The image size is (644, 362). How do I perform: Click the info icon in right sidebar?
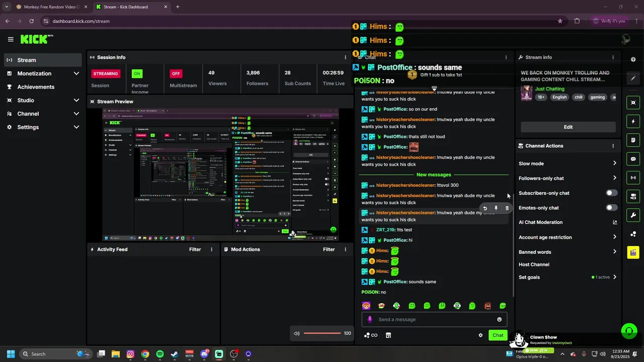click(x=633, y=59)
